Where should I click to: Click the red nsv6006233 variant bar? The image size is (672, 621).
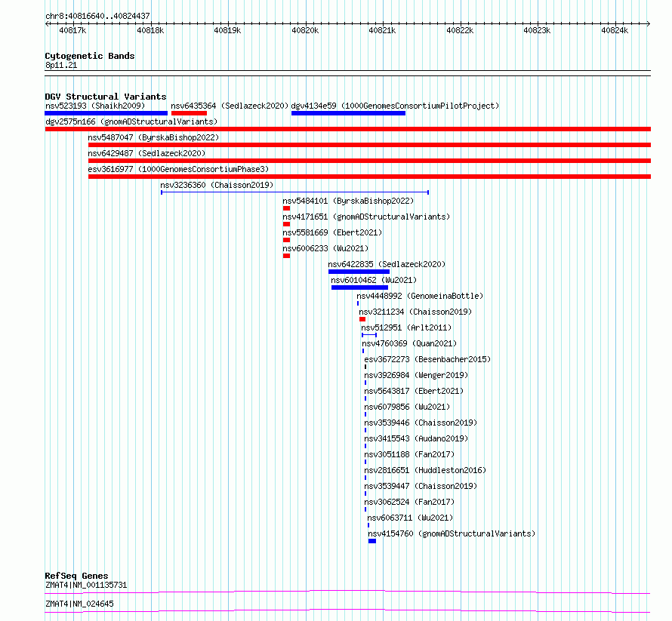click(x=287, y=256)
